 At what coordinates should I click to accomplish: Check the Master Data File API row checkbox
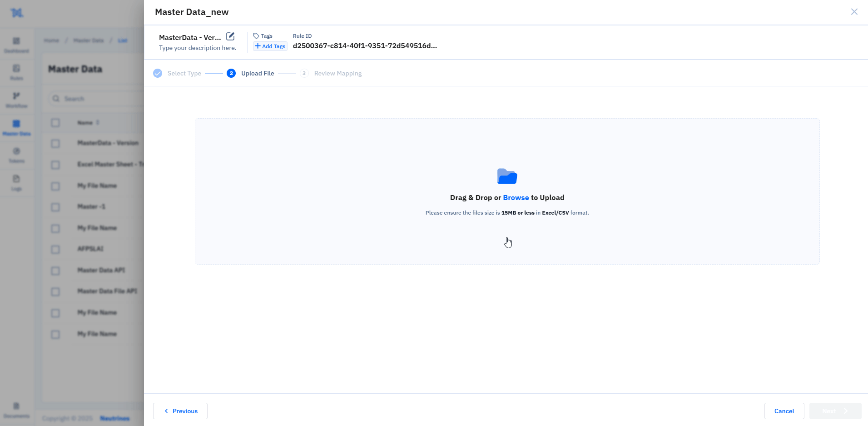[55, 292]
